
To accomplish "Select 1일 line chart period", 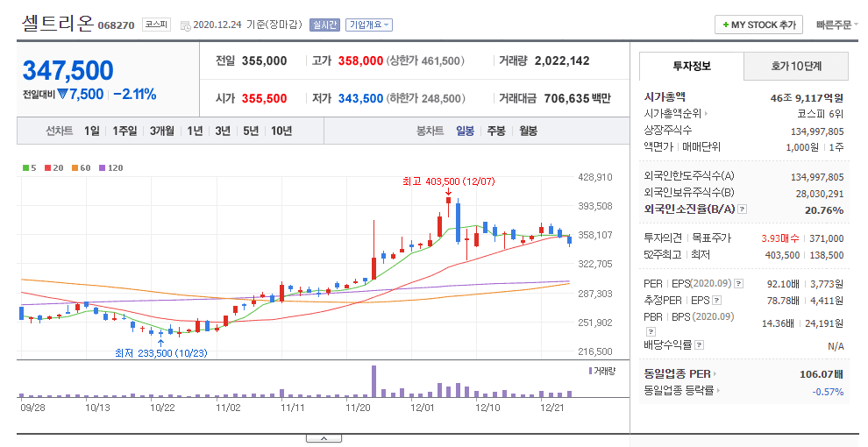I will pyautogui.click(x=92, y=131).
